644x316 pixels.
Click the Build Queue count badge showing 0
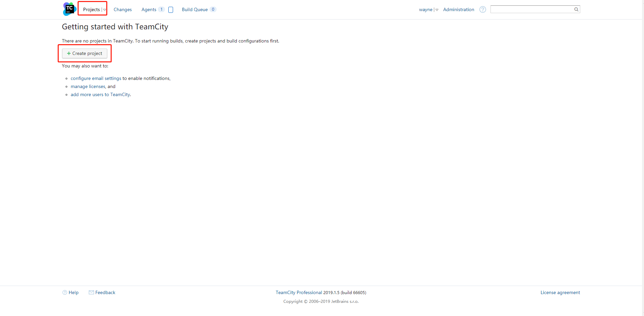tap(213, 9)
